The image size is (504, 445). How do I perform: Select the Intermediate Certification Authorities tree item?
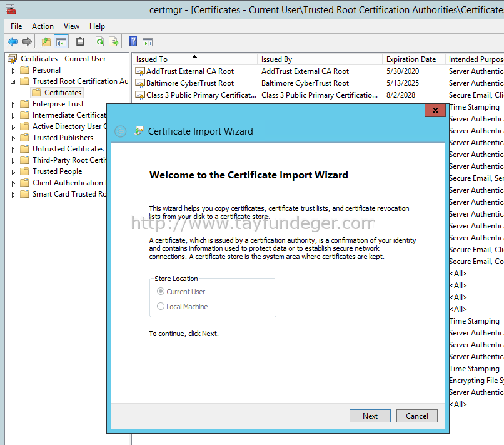69,115
